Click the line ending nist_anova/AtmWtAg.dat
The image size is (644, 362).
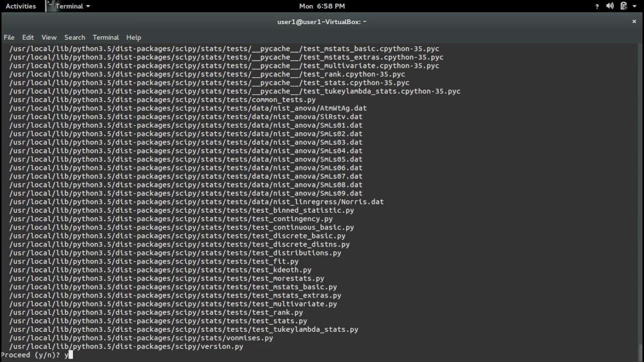(x=188, y=109)
